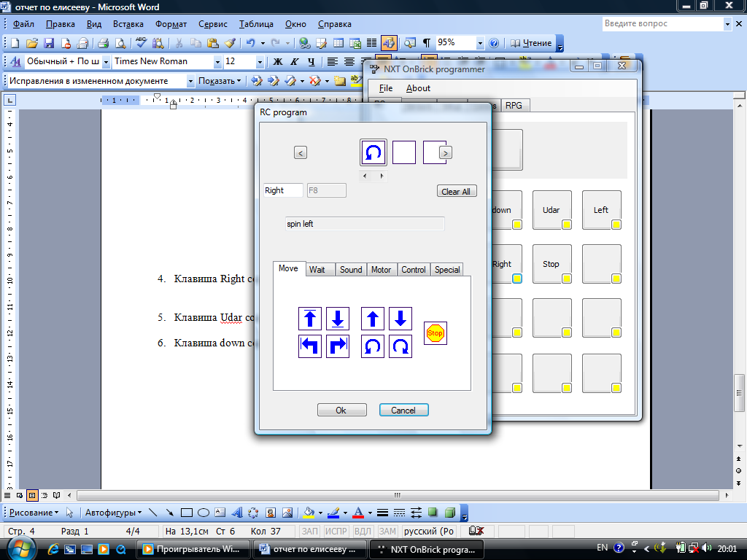The image size is (747, 560).
Task: Switch to the Control tab
Action: click(x=414, y=270)
